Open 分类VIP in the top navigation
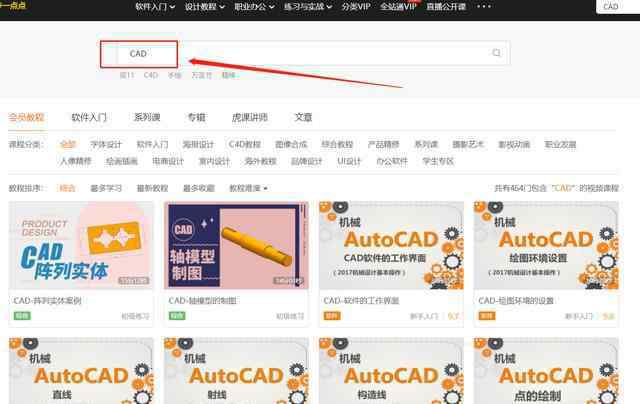640x404 pixels. (356, 7)
